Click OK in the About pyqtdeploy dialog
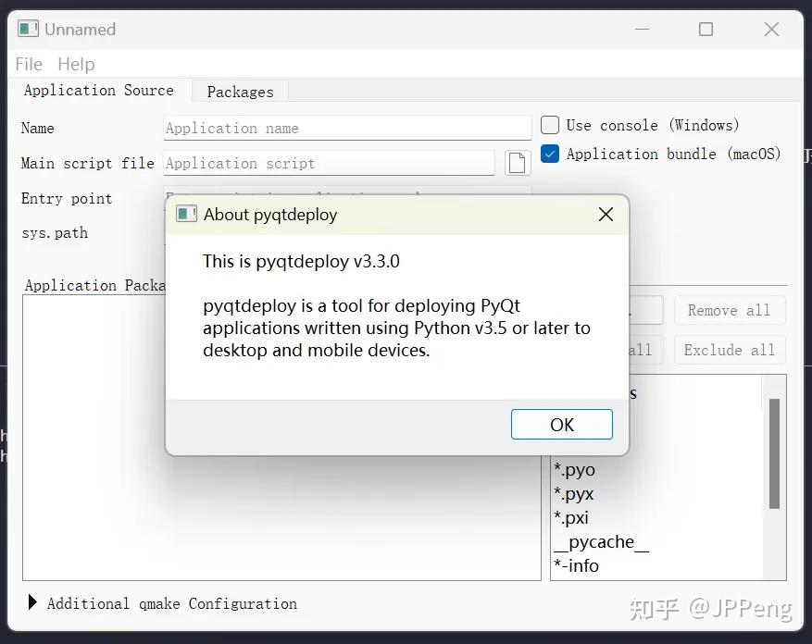Viewport: 812px width, 644px height. [561, 424]
